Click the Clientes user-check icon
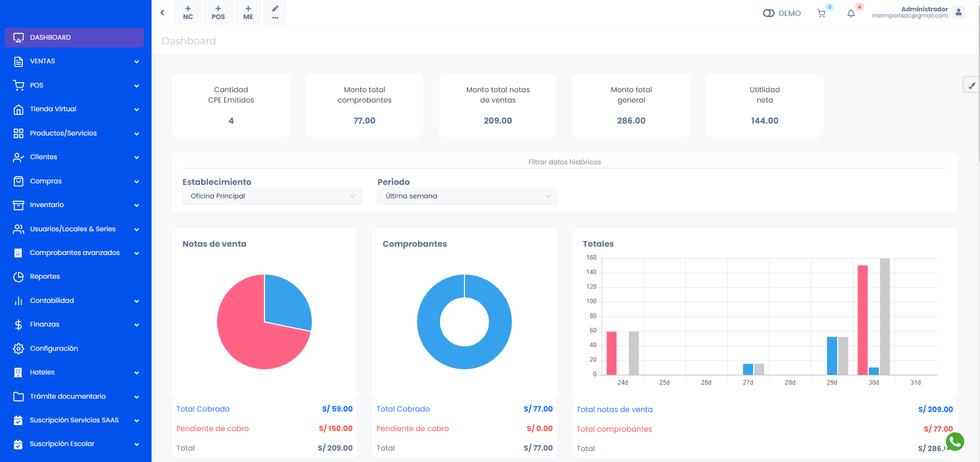The image size is (980, 462). [x=19, y=157]
